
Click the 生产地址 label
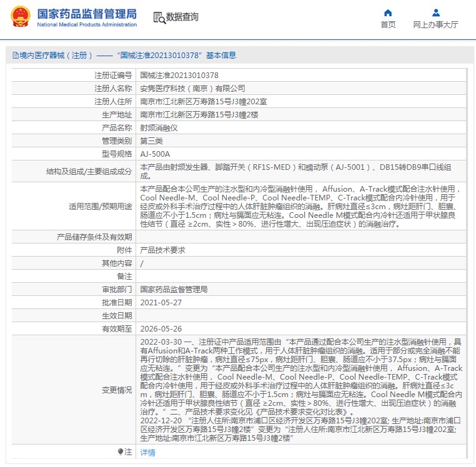pyautogui.click(x=117, y=115)
